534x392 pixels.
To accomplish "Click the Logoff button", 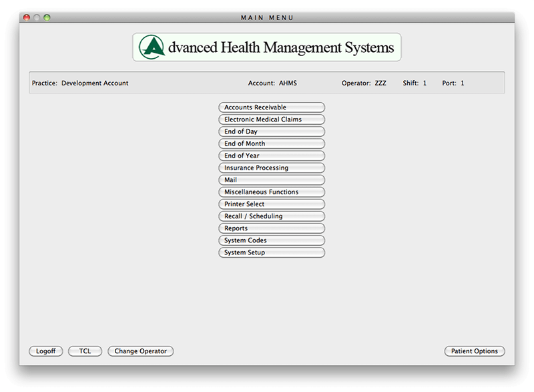I will click(46, 351).
